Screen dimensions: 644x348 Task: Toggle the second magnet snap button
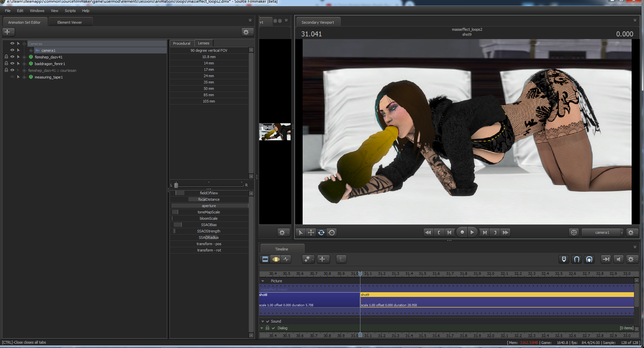click(x=577, y=259)
